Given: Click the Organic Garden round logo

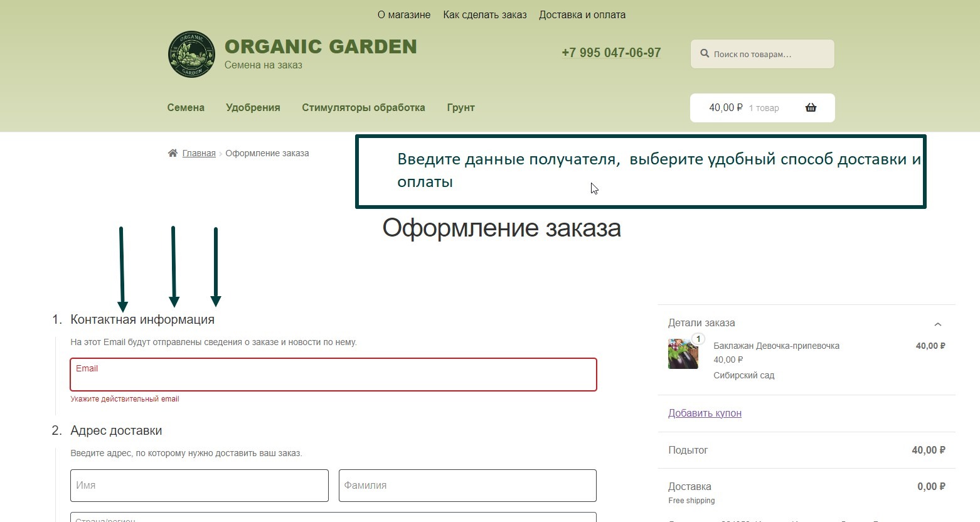Looking at the screenshot, I should click(191, 55).
